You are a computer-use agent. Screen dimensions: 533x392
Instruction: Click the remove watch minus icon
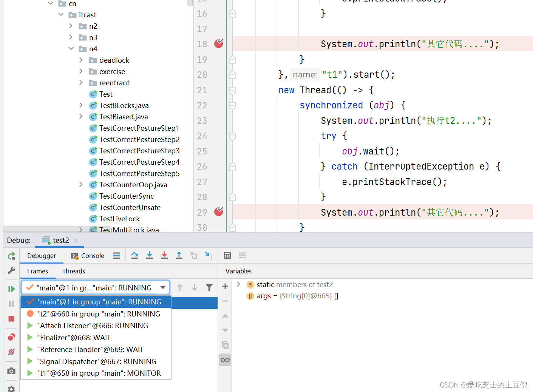tap(225, 301)
